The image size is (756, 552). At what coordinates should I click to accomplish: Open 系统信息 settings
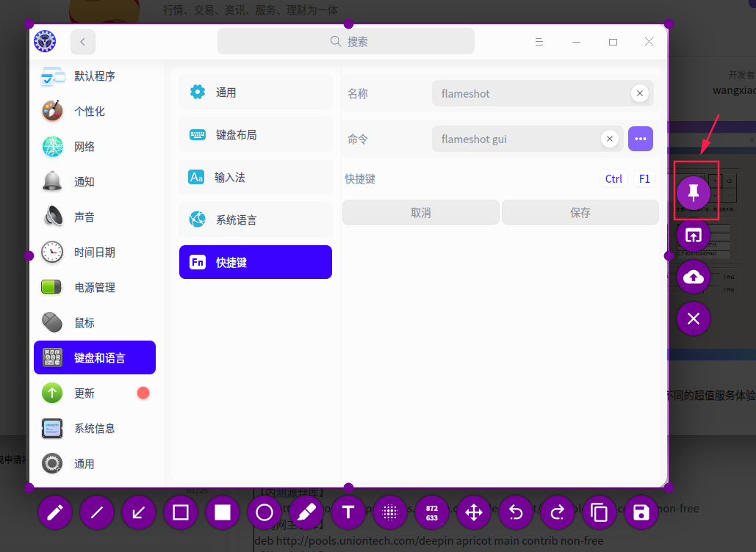point(95,428)
